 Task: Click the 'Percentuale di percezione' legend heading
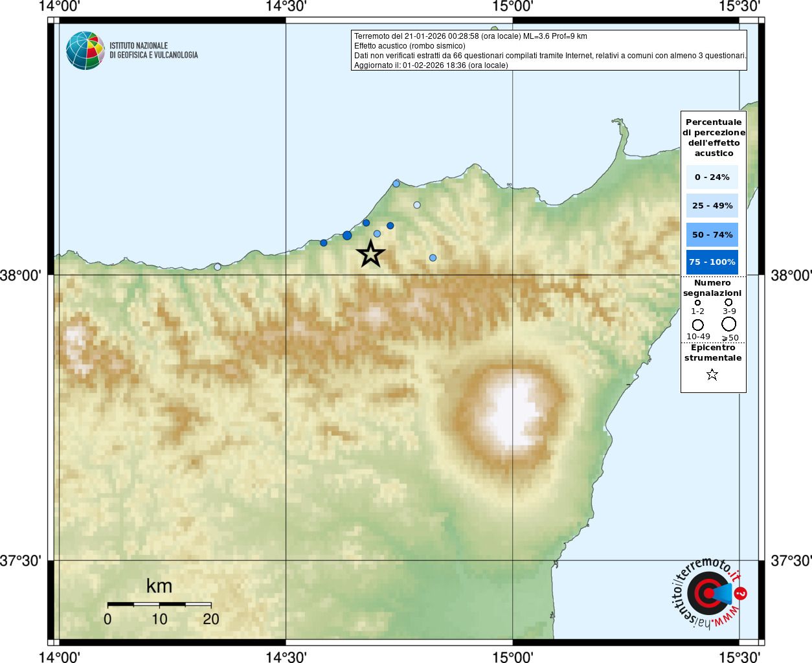click(714, 137)
